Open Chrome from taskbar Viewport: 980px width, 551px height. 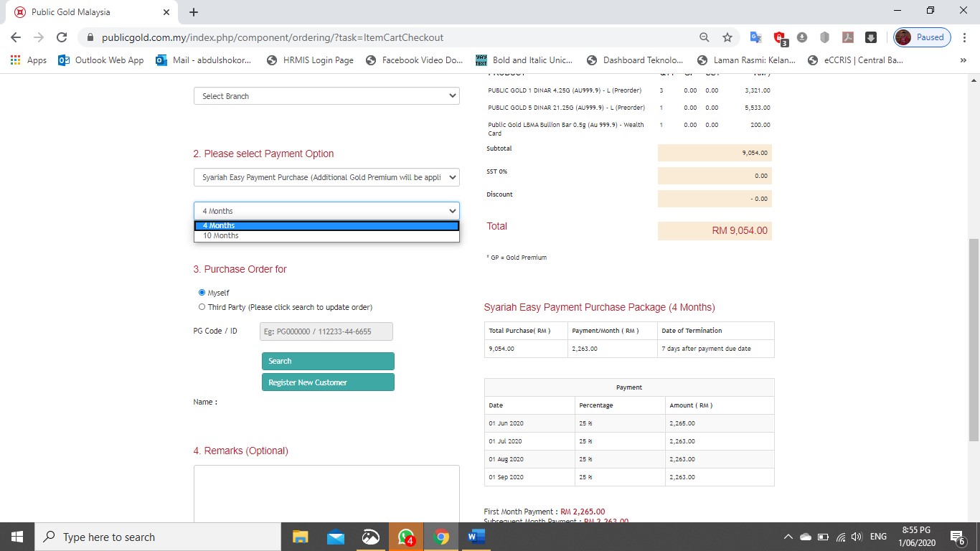441,537
